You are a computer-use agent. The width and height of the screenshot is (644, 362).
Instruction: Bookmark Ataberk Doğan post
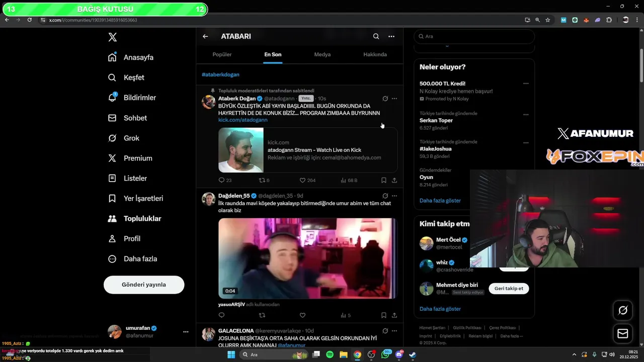point(383,180)
